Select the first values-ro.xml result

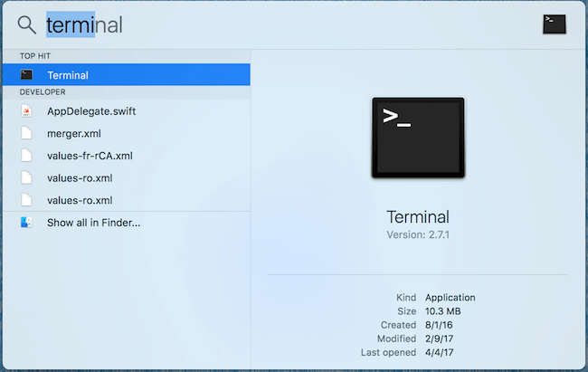80,178
